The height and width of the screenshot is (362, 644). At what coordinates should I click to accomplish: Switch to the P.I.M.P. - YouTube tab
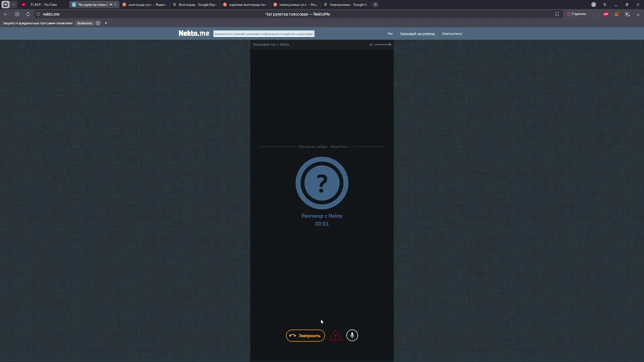(x=43, y=5)
